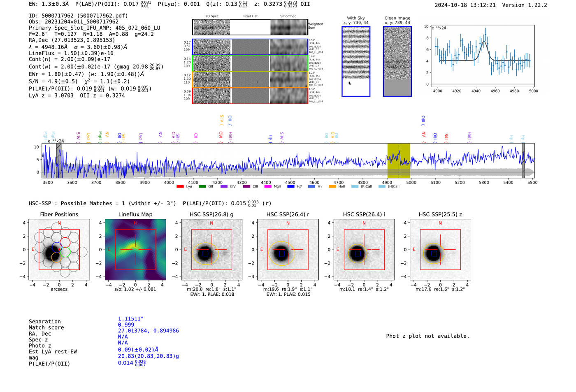Click the timestamp 2024-10-18 13:12:21

[x=465, y=5]
